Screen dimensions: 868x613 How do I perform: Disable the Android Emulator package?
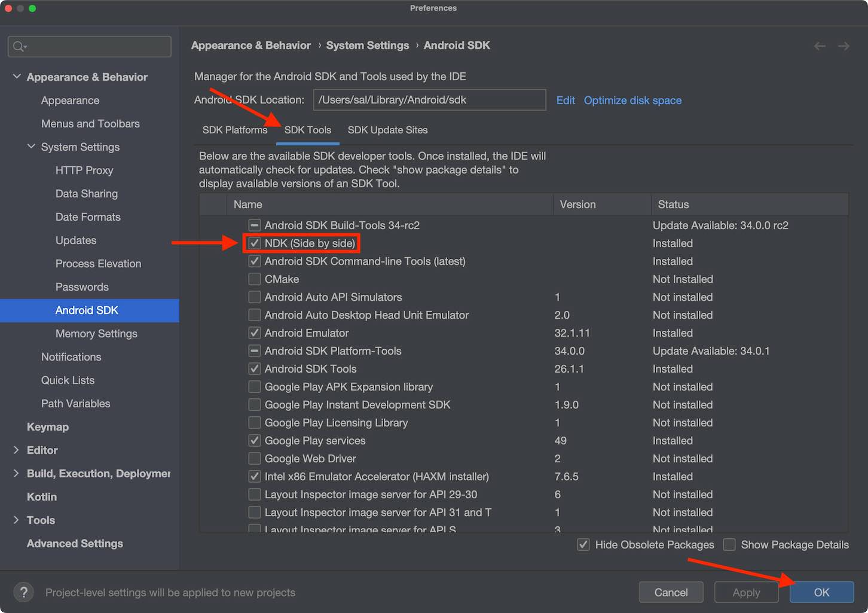(254, 333)
